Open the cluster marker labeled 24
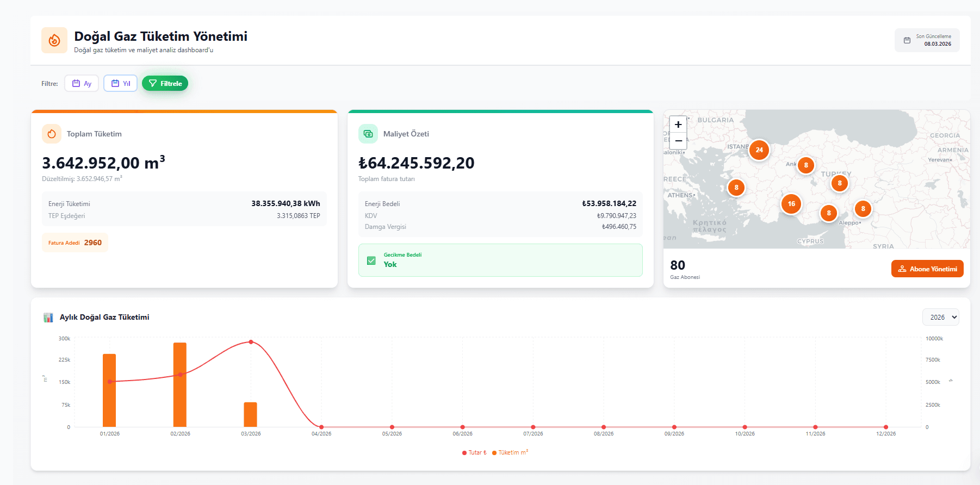The width and height of the screenshot is (980, 485). [759, 150]
